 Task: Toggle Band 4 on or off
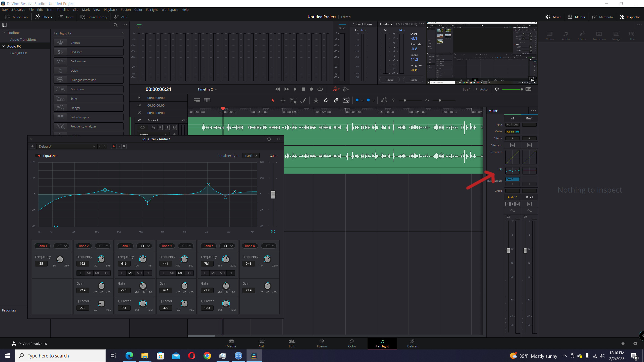[167, 246]
